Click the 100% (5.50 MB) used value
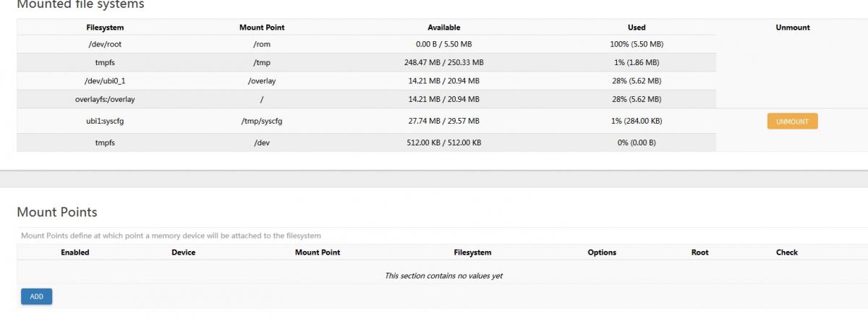 coord(637,44)
